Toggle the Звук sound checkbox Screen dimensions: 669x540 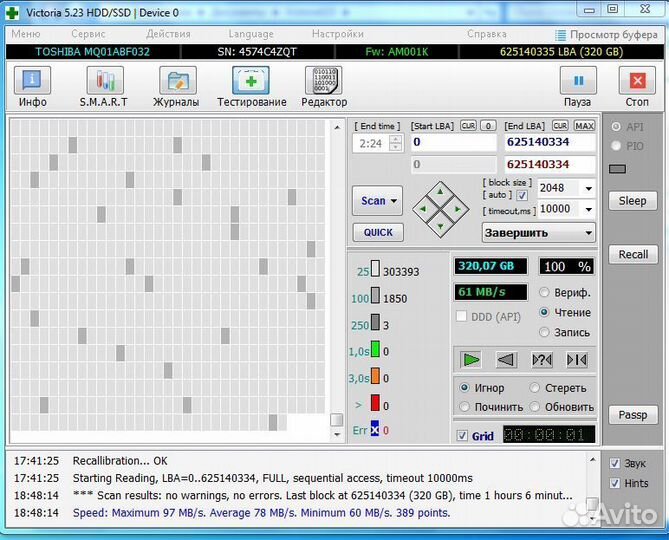pos(614,463)
